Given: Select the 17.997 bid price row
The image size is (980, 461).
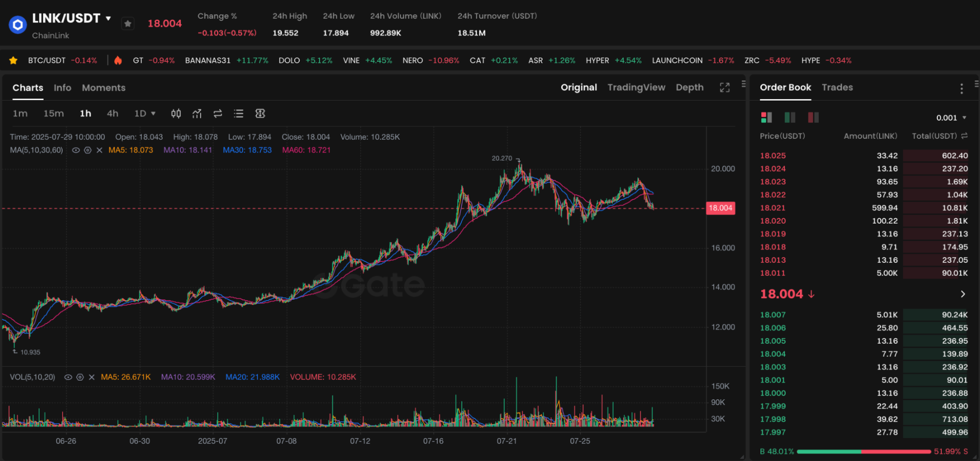Looking at the screenshot, I should click(x=864, y=433).
